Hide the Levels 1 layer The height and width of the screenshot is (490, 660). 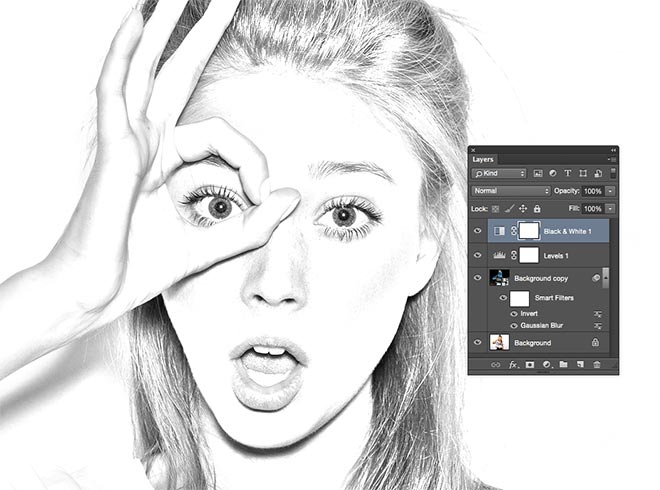pyautogui.click(x=478, y=255)
